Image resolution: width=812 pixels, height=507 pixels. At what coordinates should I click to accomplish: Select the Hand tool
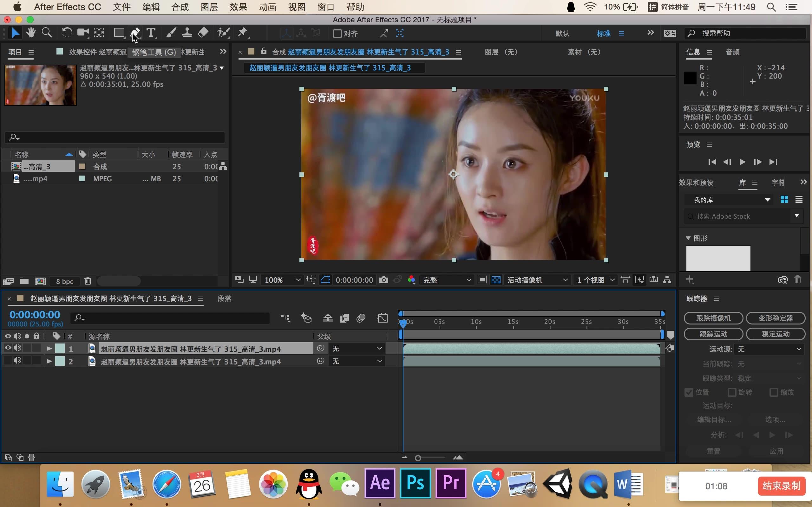pyautogui.click(x=31, y=33)
